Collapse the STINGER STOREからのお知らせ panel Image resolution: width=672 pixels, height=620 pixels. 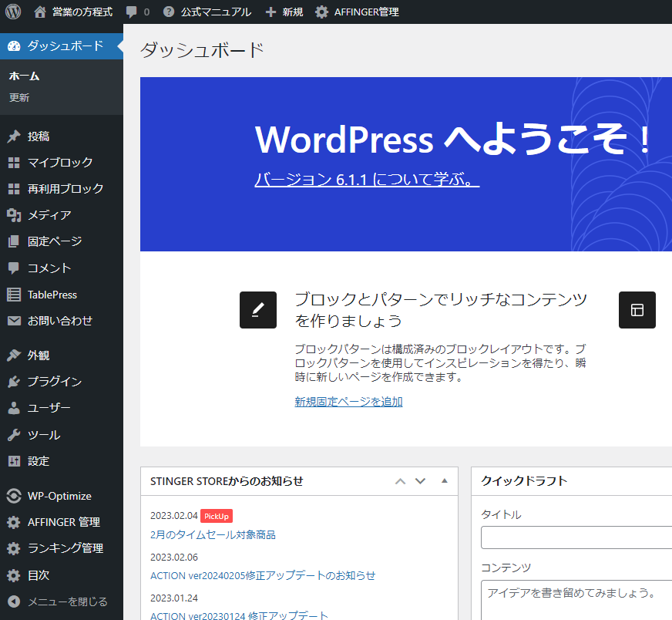click(x=445, y=480)
